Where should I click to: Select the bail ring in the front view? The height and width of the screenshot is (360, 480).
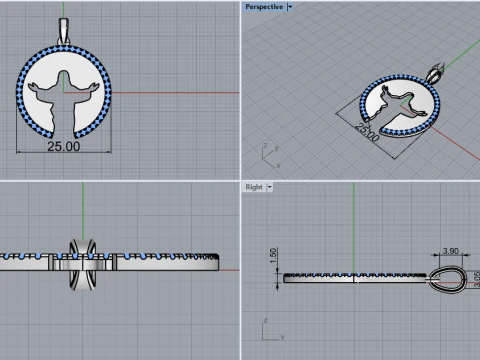[x=83, y=264]
